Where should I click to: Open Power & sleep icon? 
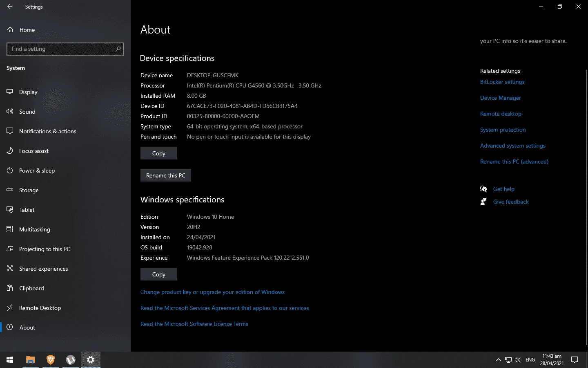tap(10, 171)
